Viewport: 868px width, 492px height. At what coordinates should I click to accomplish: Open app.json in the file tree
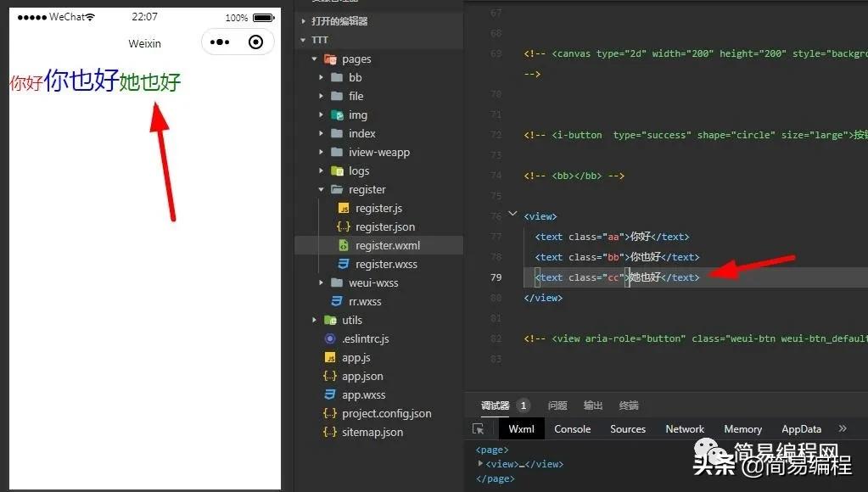tap(362, 377)
